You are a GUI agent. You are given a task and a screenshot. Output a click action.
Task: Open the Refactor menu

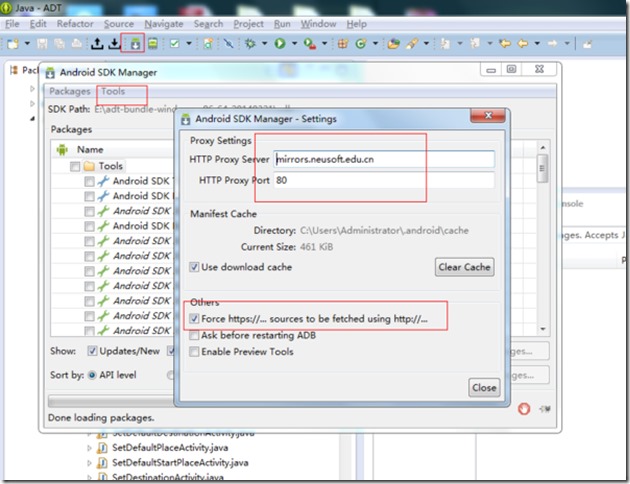click(x=75, y=24)
